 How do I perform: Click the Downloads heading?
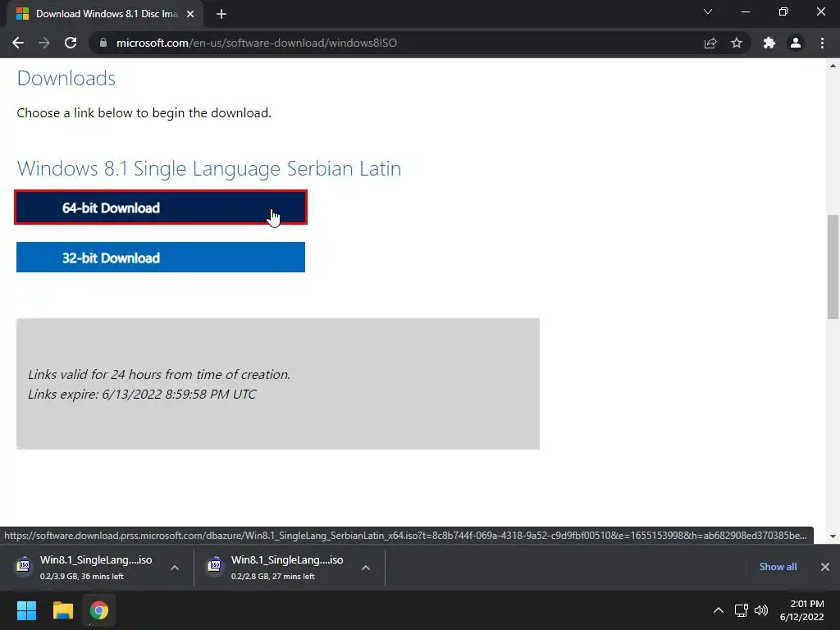66,78
